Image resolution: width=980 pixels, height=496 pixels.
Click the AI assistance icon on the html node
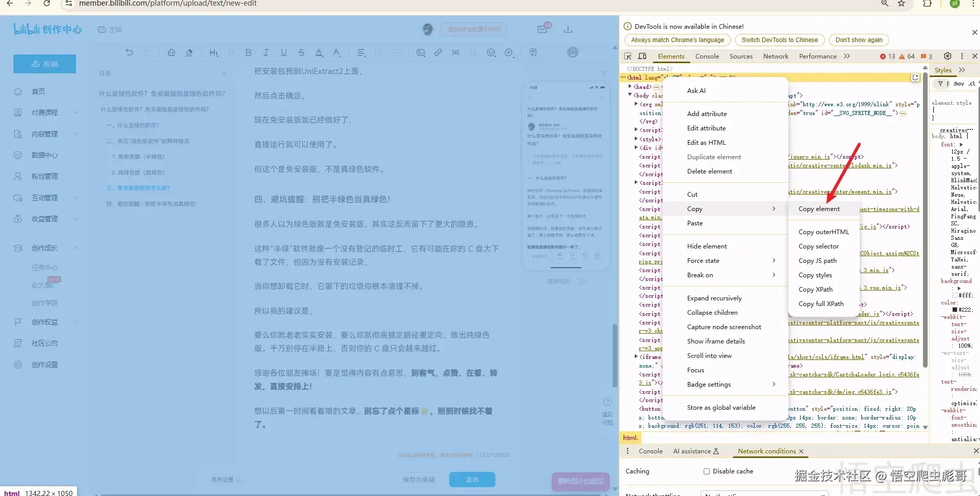(915, 78)
